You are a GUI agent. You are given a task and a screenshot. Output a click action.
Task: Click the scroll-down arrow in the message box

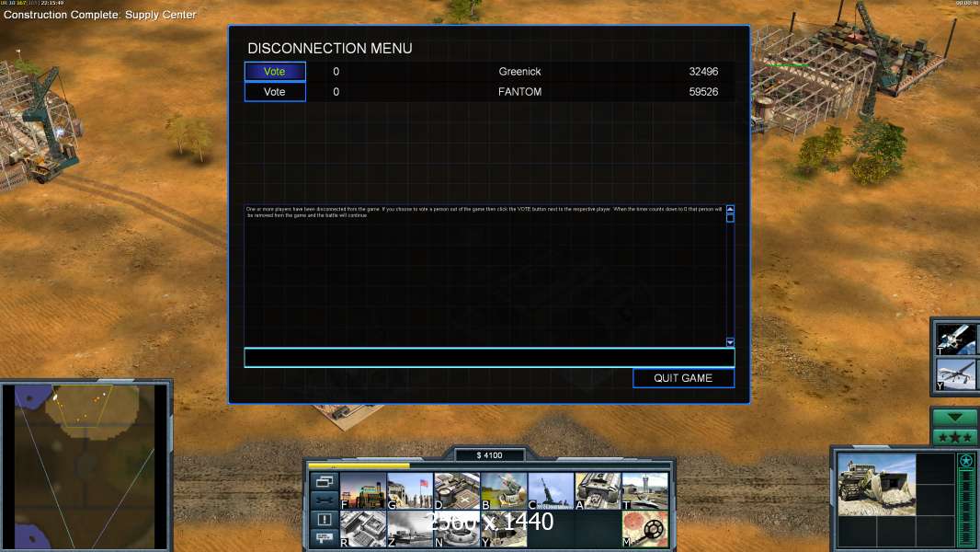point(730,342)
